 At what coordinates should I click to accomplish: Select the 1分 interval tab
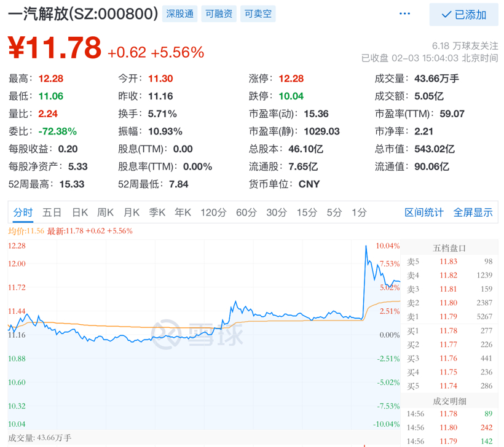coord(359,212)
